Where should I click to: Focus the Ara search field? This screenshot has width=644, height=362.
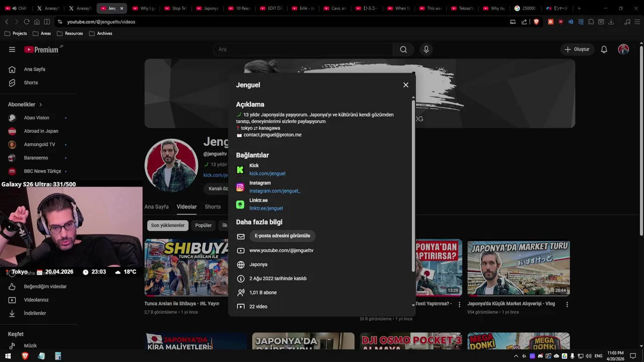pos(304,49)
